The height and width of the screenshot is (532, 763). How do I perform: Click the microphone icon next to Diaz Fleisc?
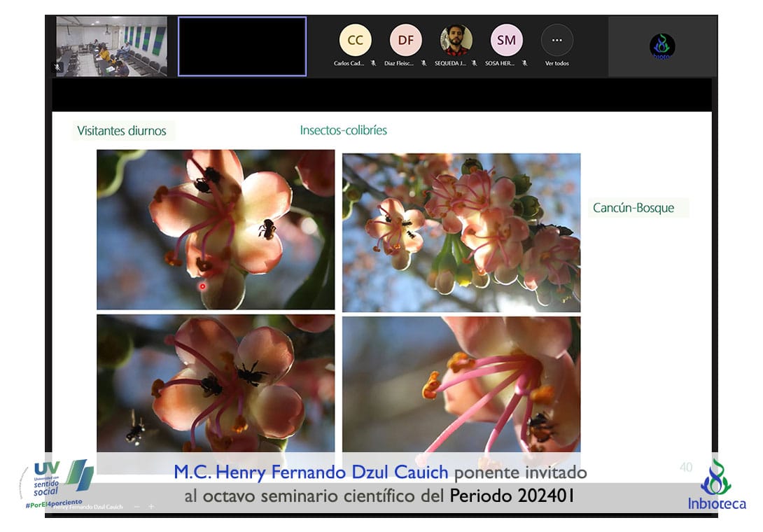pos(423,63)
